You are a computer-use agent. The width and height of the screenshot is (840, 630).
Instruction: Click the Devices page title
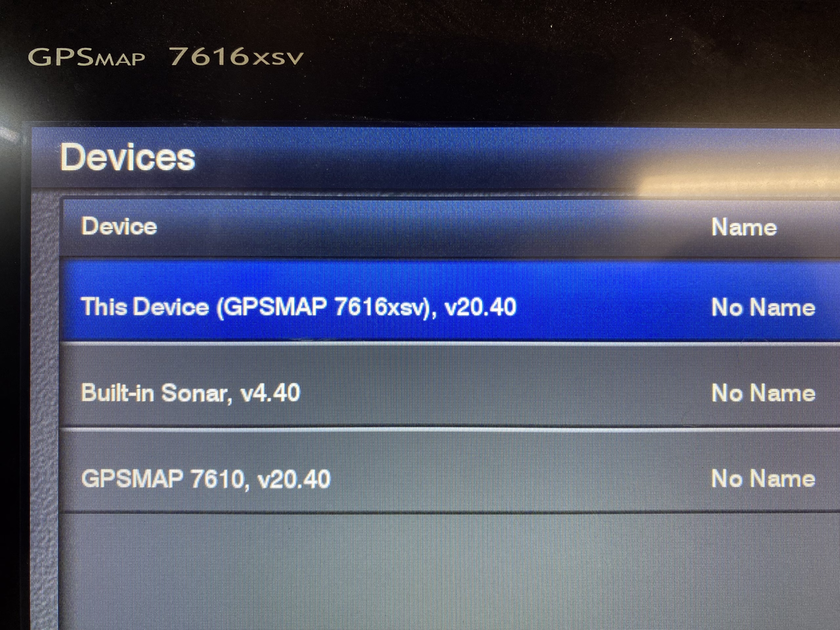tap(128, 157)
